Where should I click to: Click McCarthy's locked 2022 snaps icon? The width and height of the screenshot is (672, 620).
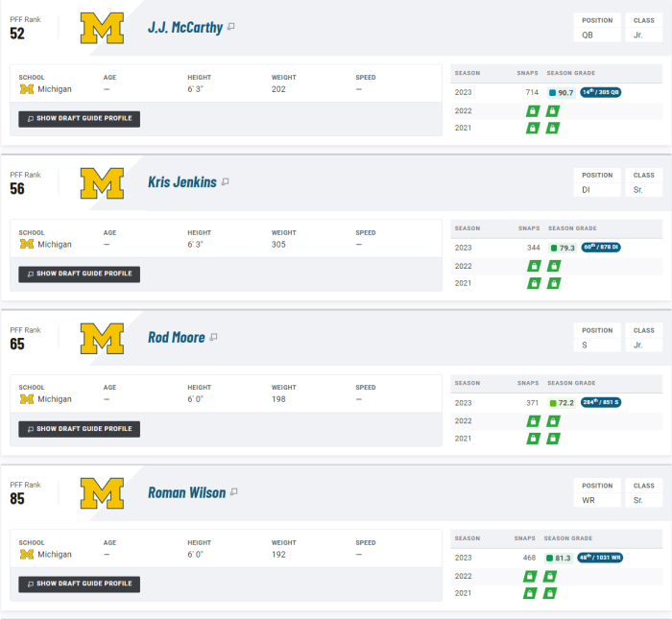tap(533, 111)
